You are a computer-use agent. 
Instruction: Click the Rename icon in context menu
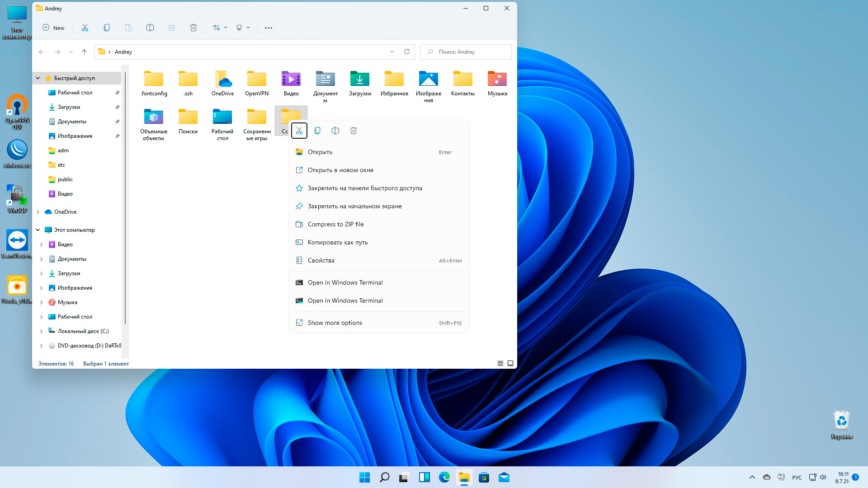point(335,131)
